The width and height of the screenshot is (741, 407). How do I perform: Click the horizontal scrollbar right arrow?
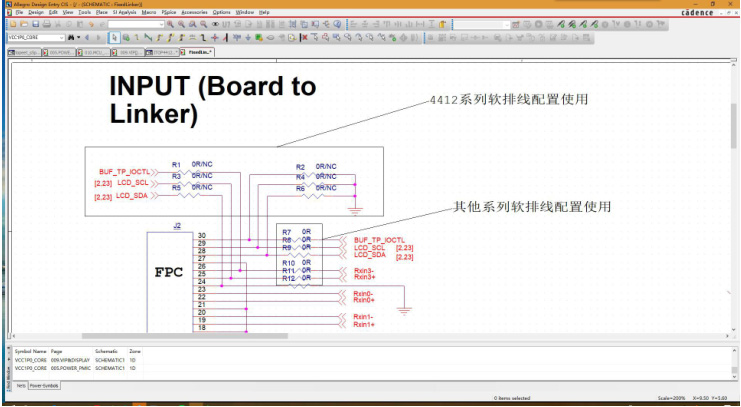(x=727, y=336)
